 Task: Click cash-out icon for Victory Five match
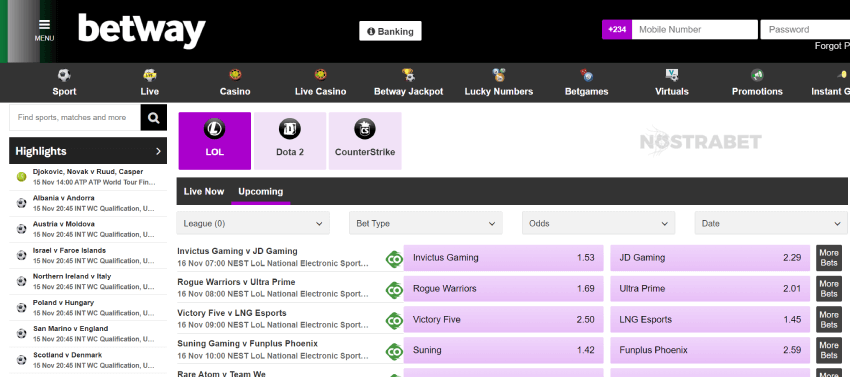coord(394,321)
